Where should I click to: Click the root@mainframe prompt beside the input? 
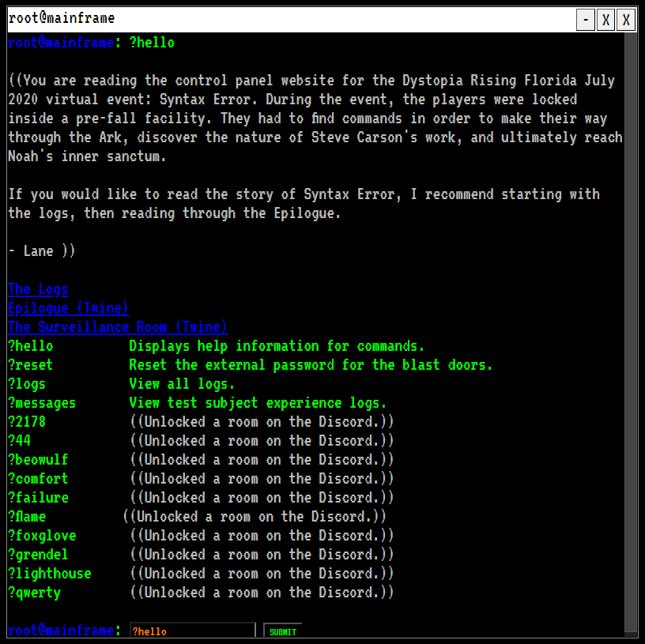coord(65,630)
